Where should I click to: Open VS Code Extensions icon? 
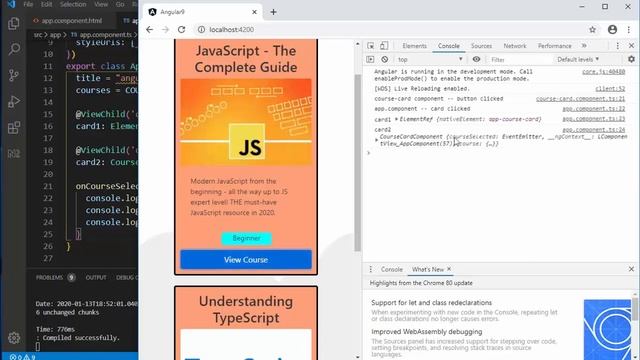click(13, 127)
